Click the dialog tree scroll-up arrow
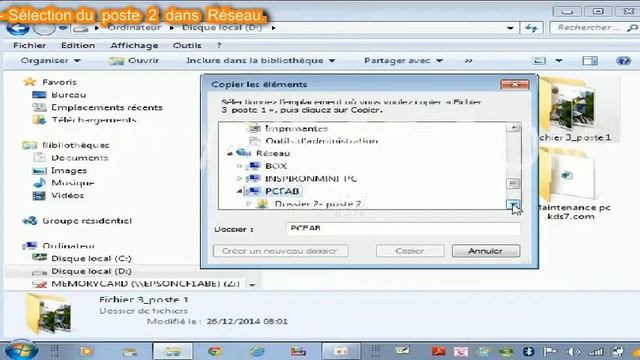Image resolution: width=640 pixels, height=360 pixels. click(x=513, y=128)
